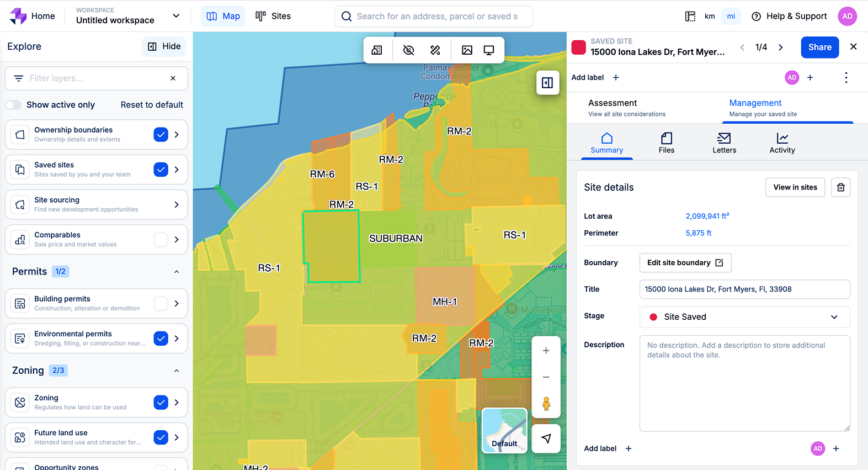This screenshot has height=470, width=868.
Task: Collapse the Permits section
Action: (177, 272)
